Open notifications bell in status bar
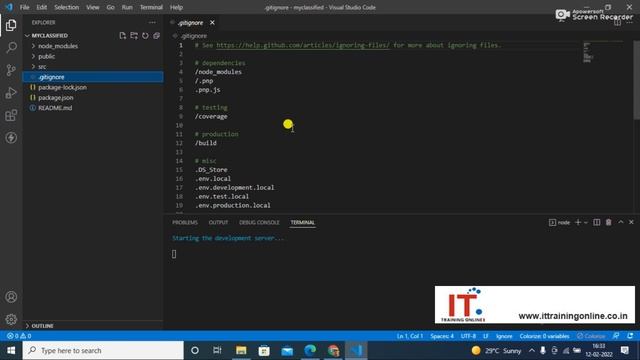Screen dimensions: 640x360 point(630,336)
